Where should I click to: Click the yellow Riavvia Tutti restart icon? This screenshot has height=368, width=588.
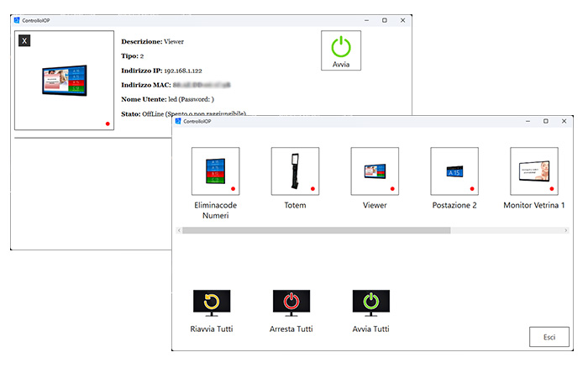tap(212, 303)
